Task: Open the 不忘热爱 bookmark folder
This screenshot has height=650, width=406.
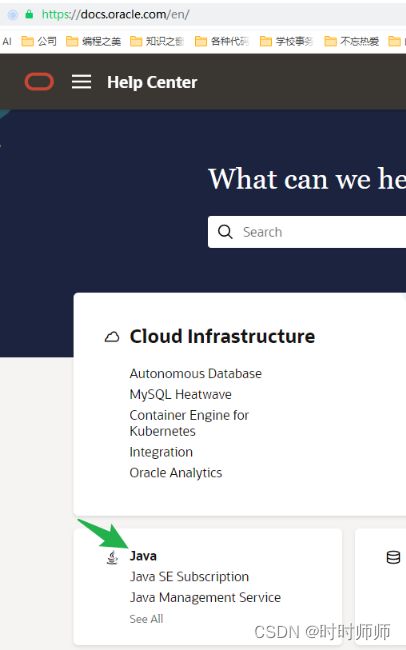Action: [x=352, y=41]
